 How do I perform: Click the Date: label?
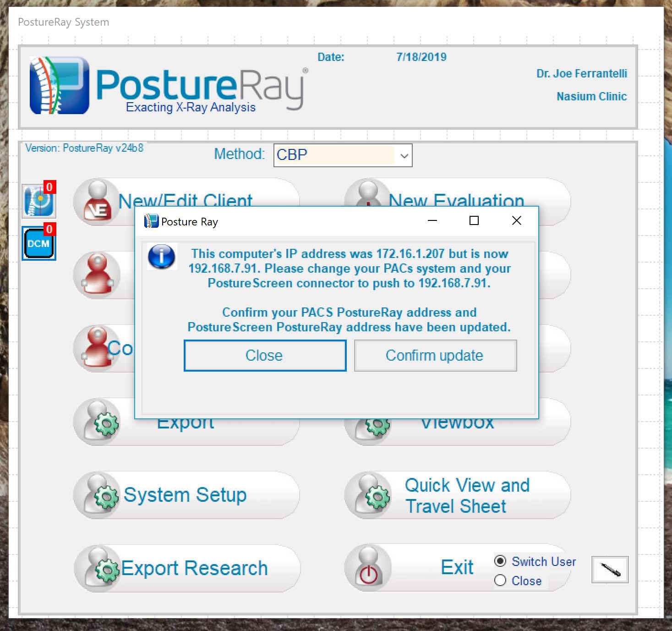tap(331, 57)
